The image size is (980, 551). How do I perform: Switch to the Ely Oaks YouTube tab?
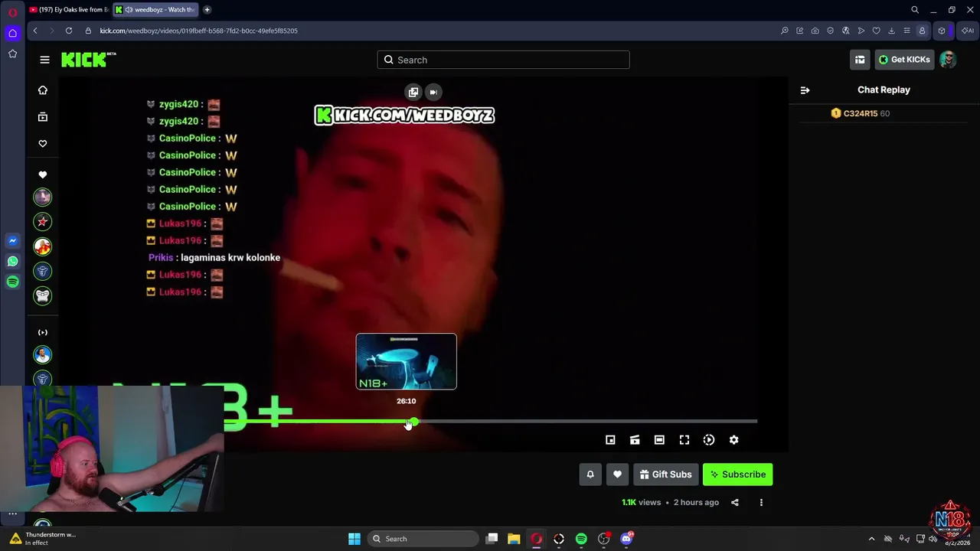pos(69,10)
